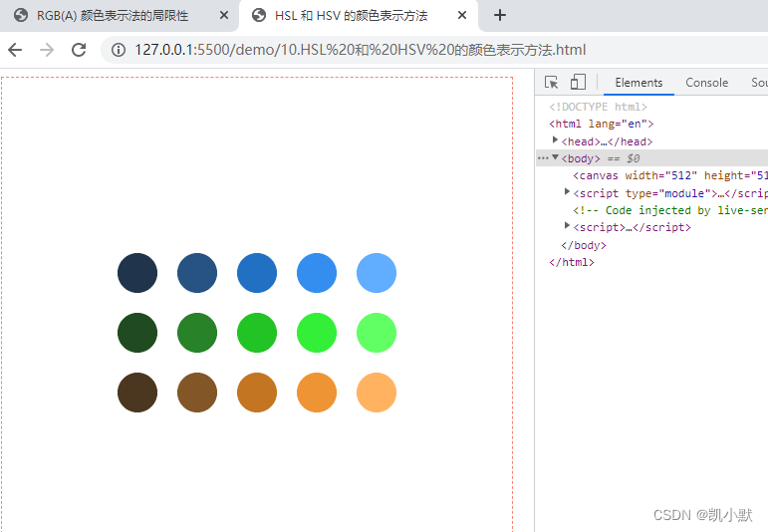Toggle the device toolbar in DevTools

[x=578, y=82]
